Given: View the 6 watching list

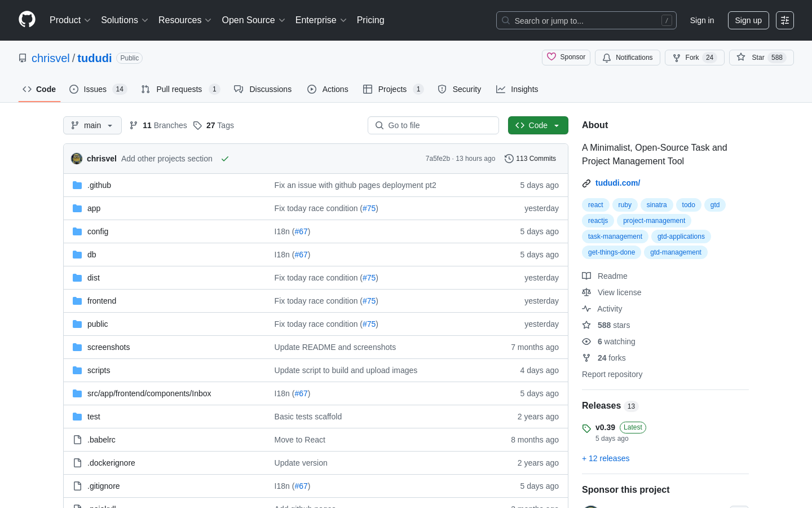Looking at the screenshot, I should pos(608,341).
